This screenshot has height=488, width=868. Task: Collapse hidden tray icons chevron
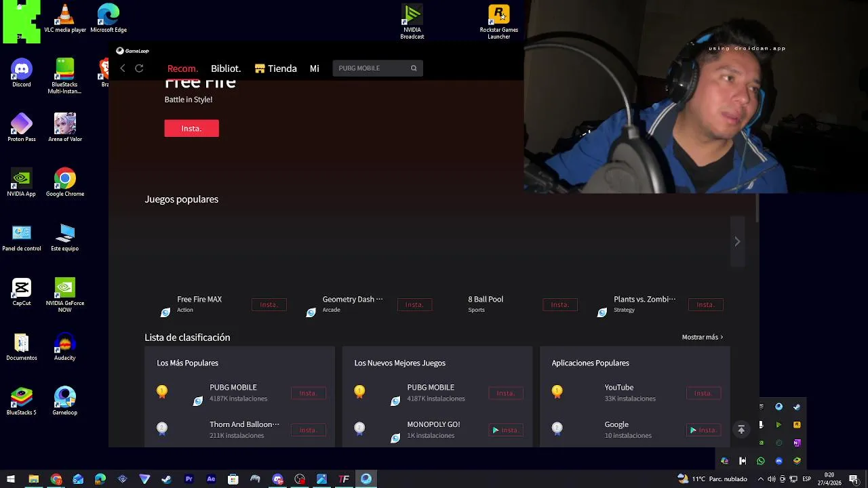[x=761, y=479]
